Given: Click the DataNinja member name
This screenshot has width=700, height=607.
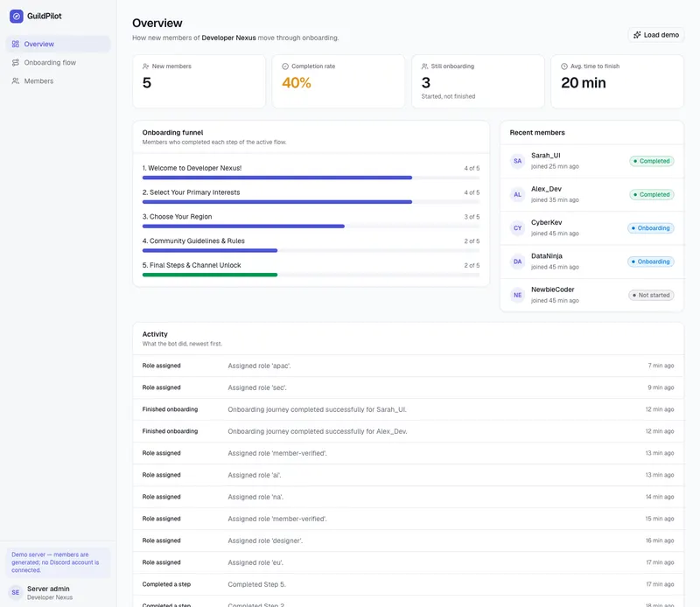Looking at the screenshot, I should click(x=546, y=255).
